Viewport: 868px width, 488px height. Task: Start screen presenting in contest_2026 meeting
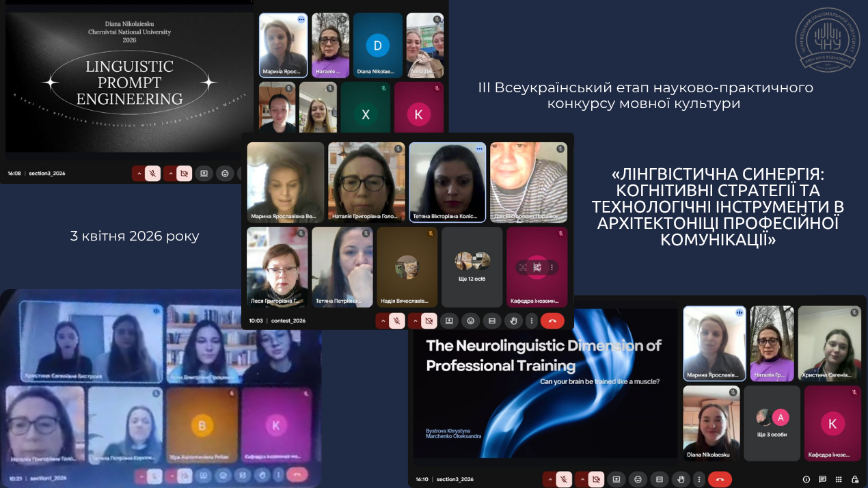(x=449, y=320)
